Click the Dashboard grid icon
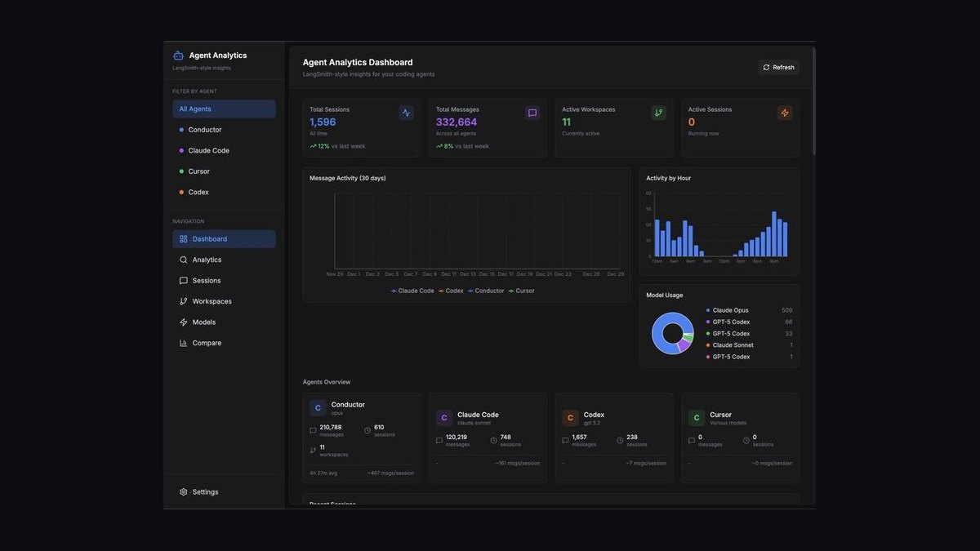 (x=184, y=239)
